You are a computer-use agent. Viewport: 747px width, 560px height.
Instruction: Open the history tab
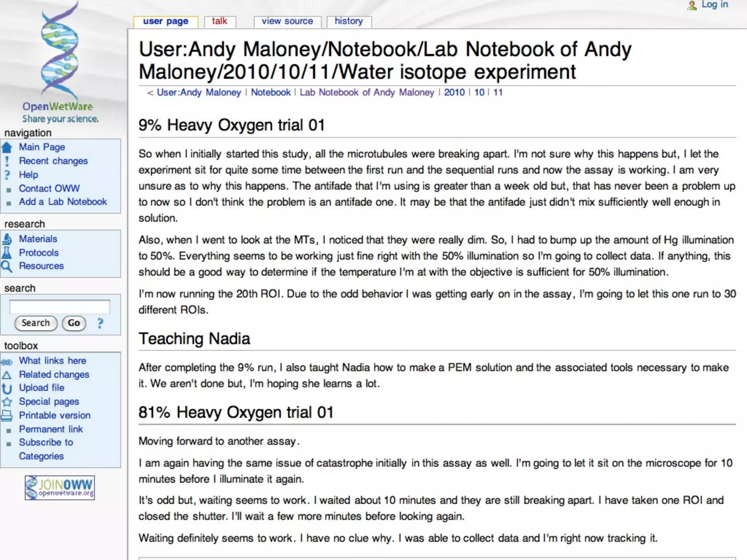point(349,22)
